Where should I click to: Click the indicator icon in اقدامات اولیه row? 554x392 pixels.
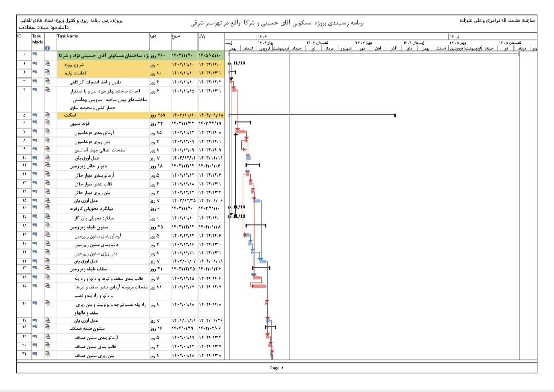click(x=48, y=73)
